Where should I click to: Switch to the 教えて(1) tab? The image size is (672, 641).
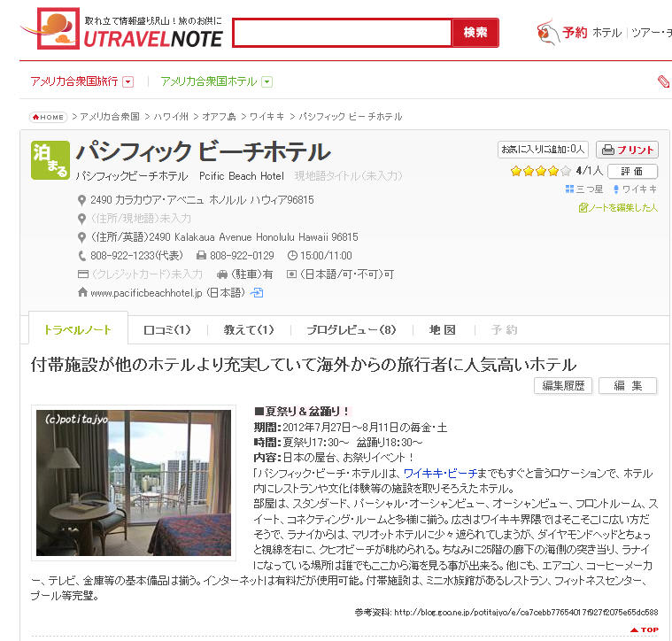(249, 330)
